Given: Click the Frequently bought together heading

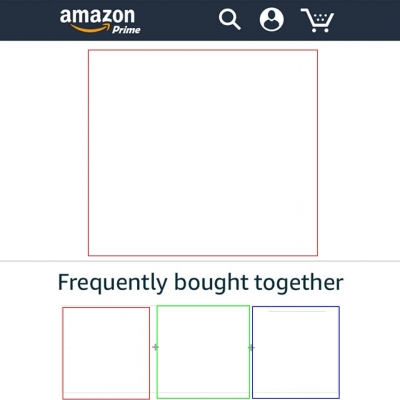Looking at the screenshot, I should point(200,283).
